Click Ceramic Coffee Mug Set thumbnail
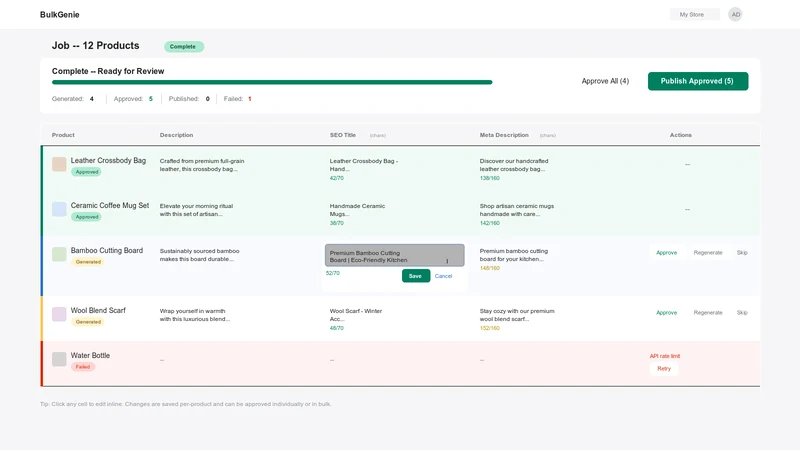The width and height of the screenshot is (800, 450). (59, 209)
